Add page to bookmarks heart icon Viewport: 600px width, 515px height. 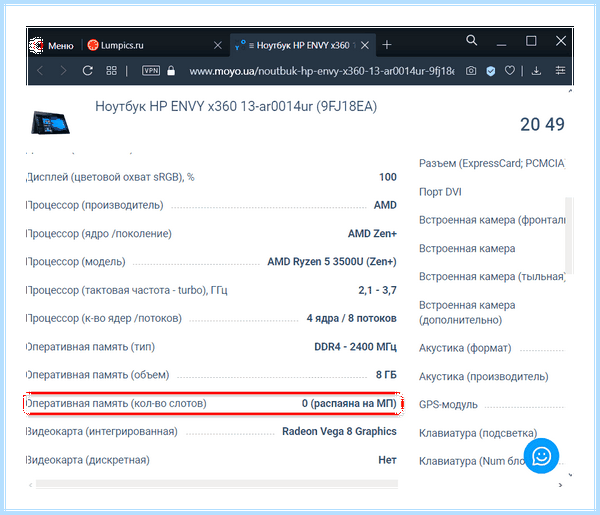(509, 70)
